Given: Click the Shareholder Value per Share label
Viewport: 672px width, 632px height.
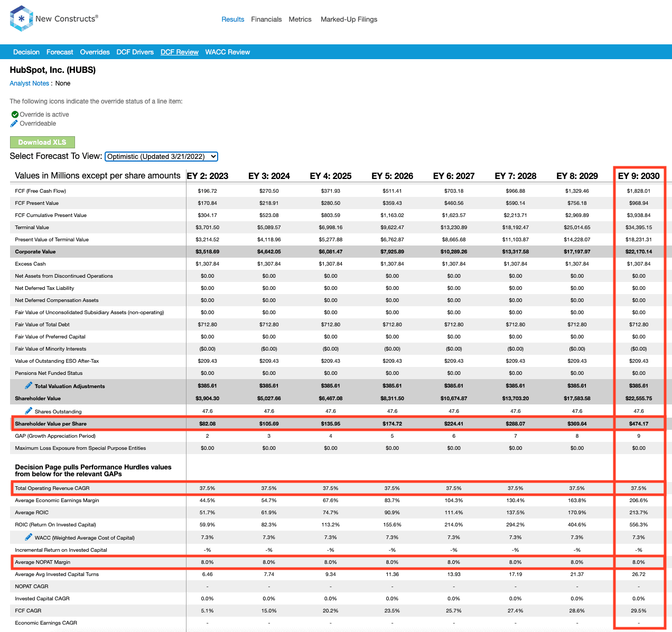Looking at the screenshot, I should pos(51,424).
